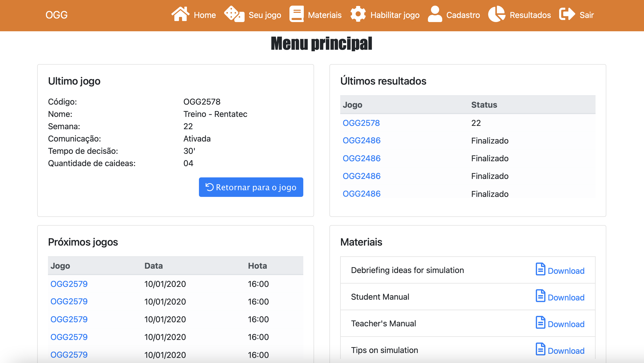Viewport: 644px width, 363px height.
Task: Open the Seu jogo menu item
Action: (x=265, y=15)
